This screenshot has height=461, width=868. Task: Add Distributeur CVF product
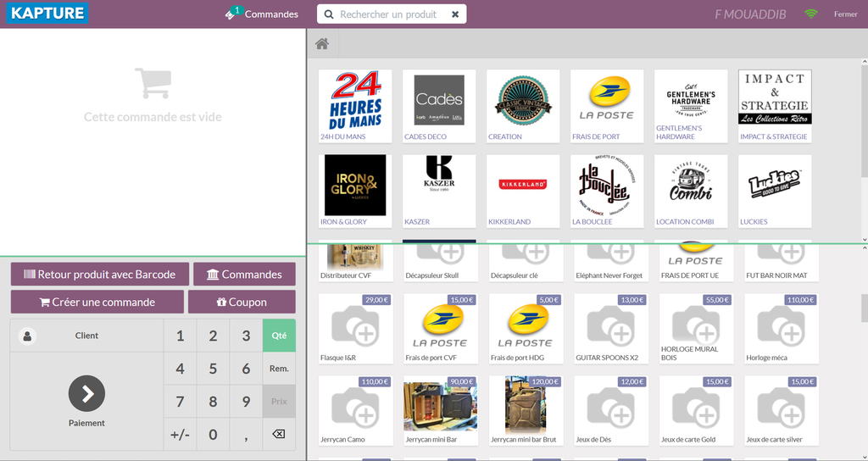(356, 263)
